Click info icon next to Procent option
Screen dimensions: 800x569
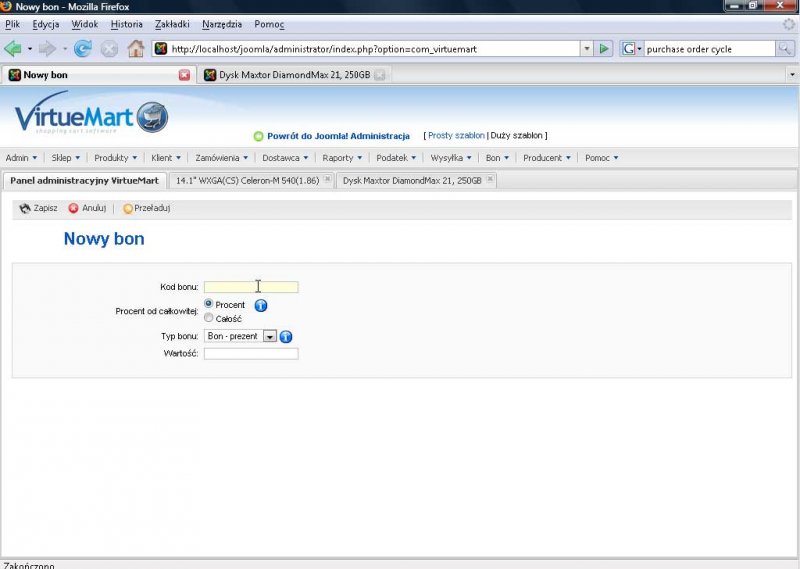click(x=261, y=305)
